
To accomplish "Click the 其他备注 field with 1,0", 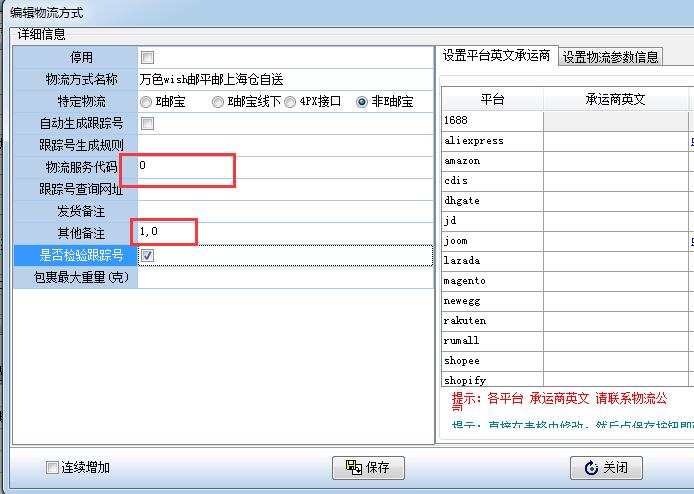I will pos(285,233).
